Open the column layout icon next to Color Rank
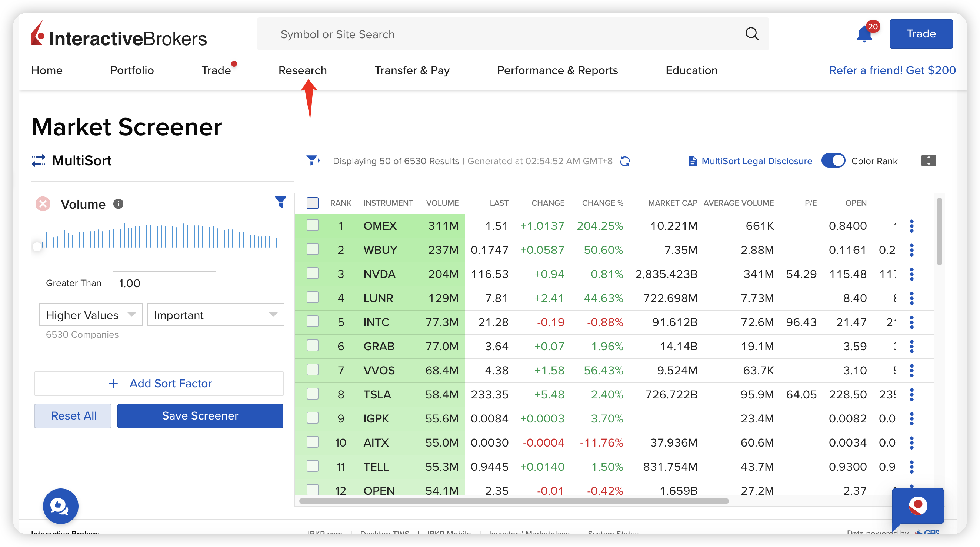 coord(928,160)
